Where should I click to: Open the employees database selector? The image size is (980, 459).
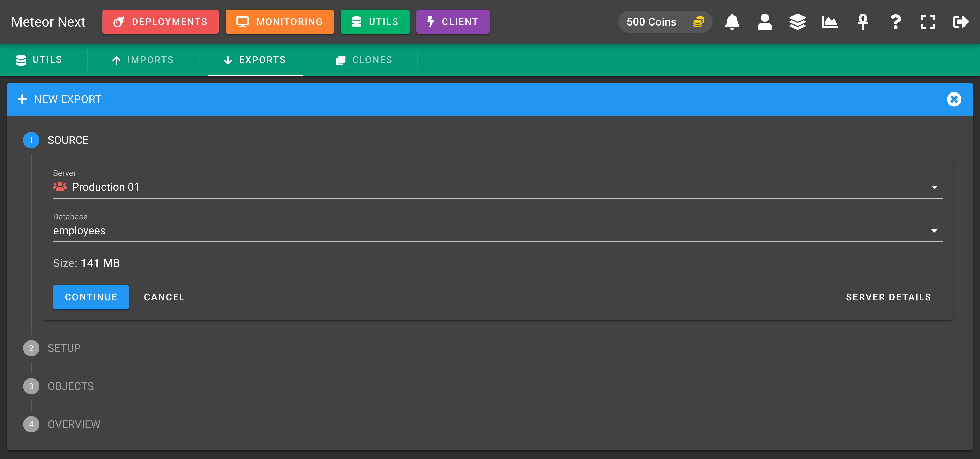tap(498, 227)
